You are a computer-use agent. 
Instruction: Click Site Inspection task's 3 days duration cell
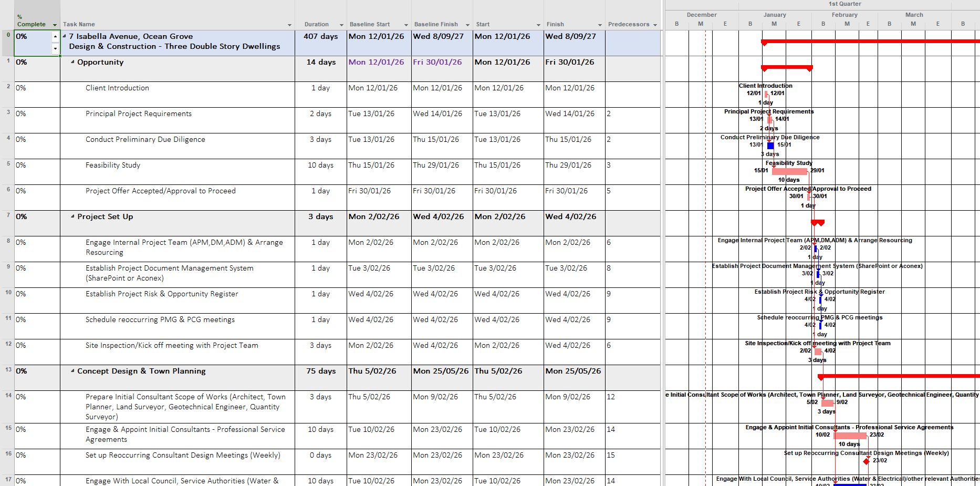tap(320, 351)
